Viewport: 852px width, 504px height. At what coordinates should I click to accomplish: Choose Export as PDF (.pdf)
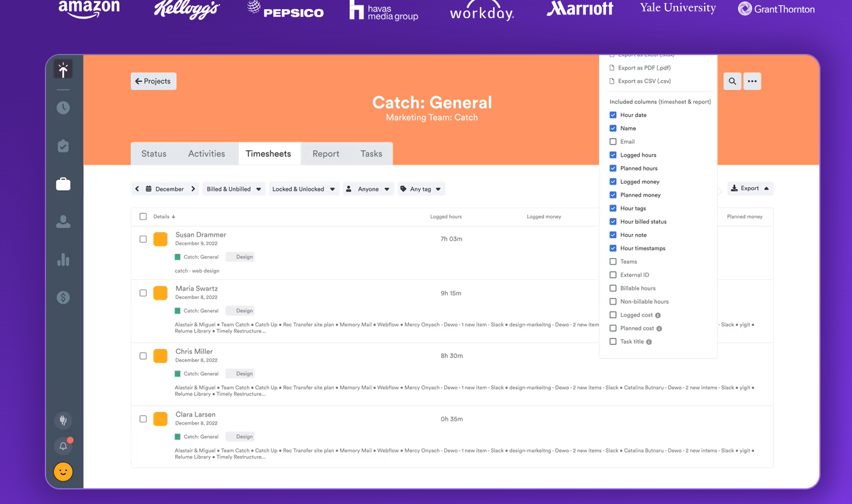pyautogui.click(x=640, y=68)
